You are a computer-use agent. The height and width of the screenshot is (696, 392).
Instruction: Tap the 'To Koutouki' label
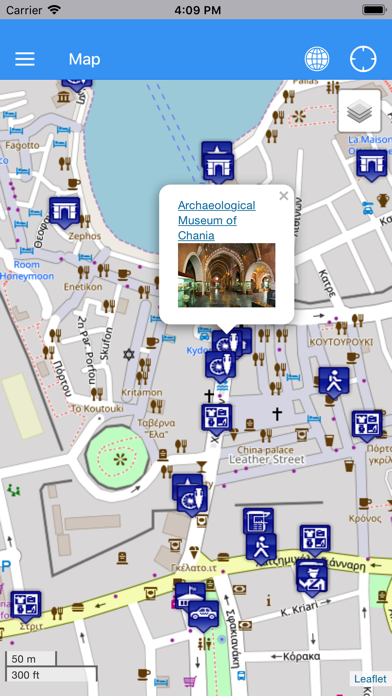pos(97,408)
